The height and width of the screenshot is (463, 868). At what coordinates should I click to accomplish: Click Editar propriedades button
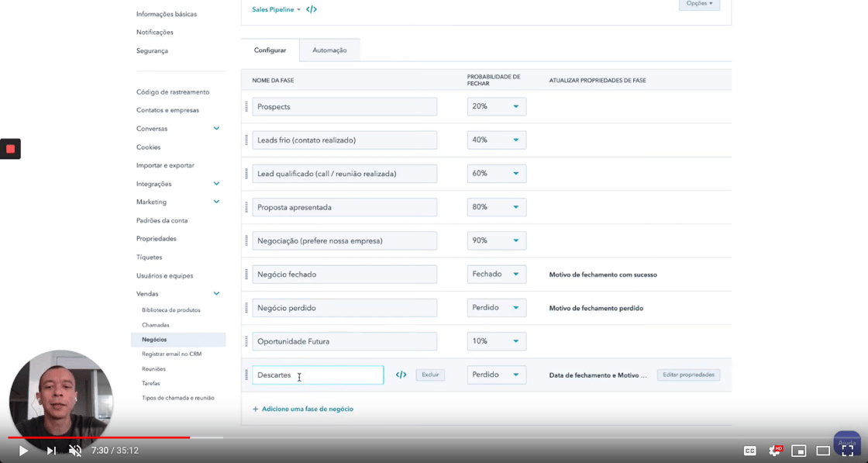pyautogui.click(x=689, y=375)
